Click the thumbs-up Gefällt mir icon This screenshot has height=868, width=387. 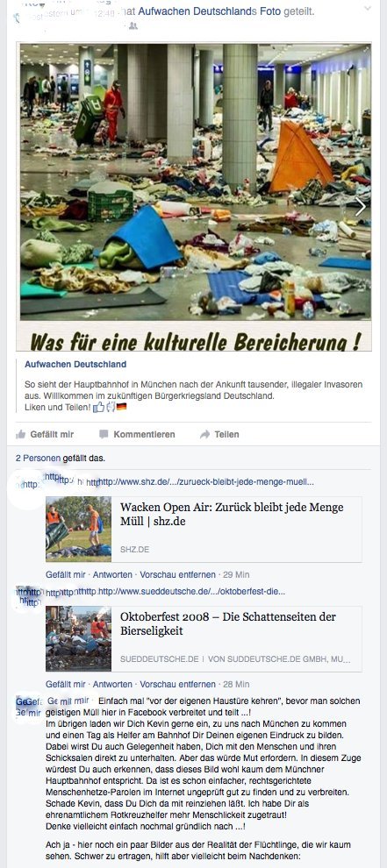(20, 435)
